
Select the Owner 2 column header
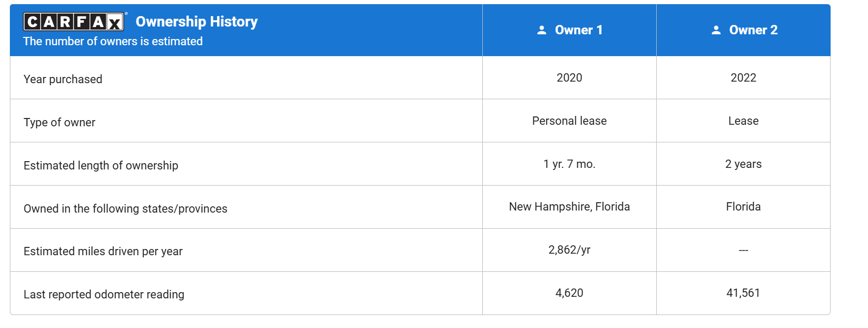click(743, 30)
